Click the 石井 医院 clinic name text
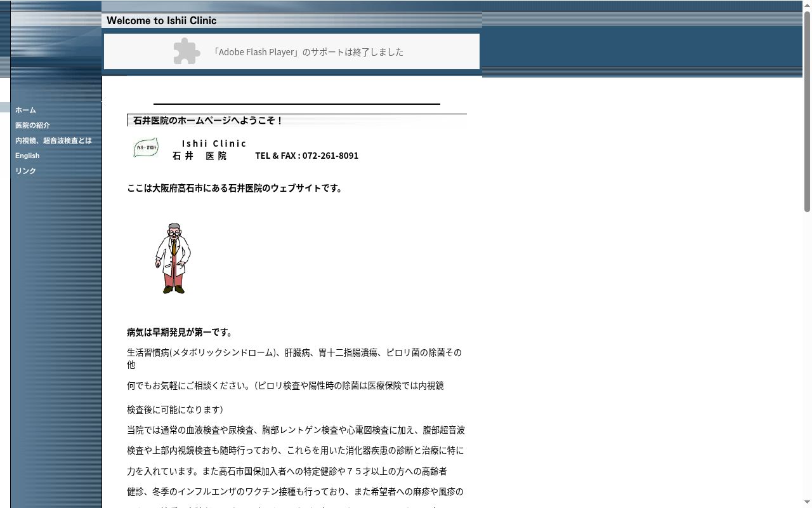 (x=199, y=156)
